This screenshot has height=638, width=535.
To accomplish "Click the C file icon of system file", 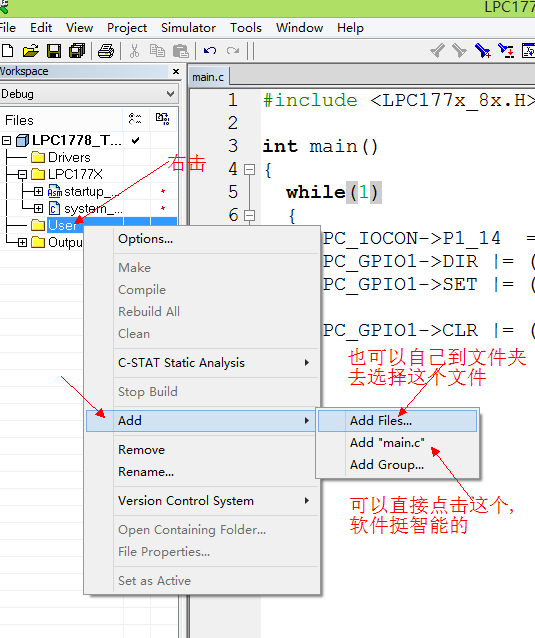I will 54,208.
